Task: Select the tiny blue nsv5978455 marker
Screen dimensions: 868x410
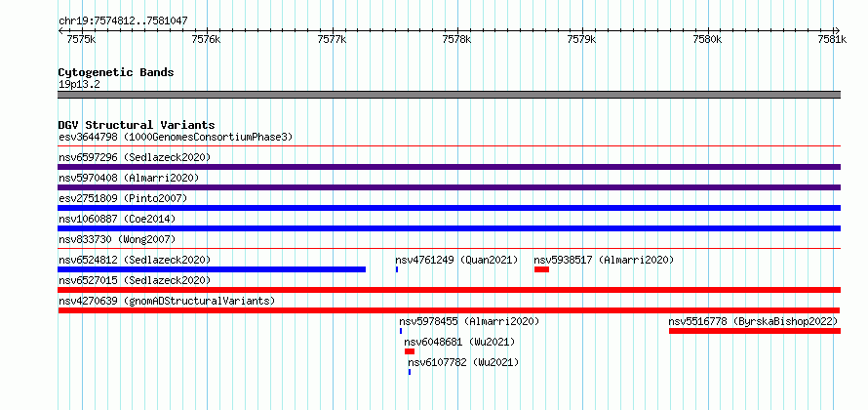Action: click(401, 331)
